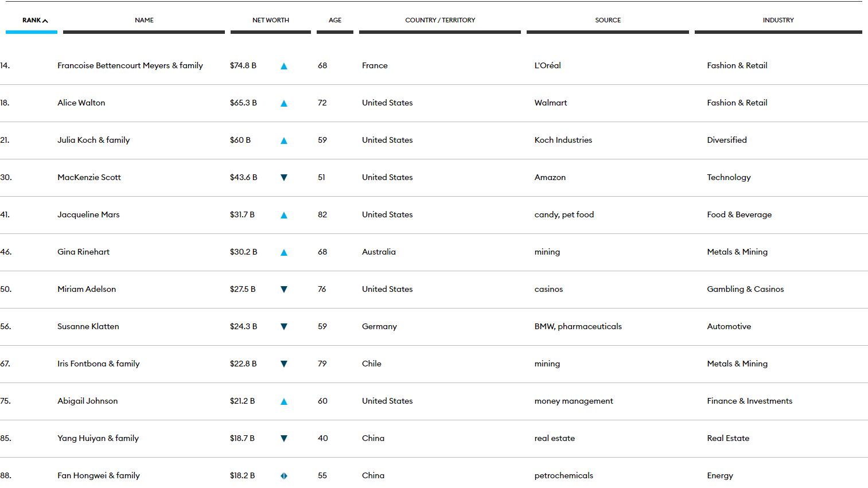This screenshot has height=488, width=868.
Task: Sort by the Name column header
Action: [x=144, y=20]
